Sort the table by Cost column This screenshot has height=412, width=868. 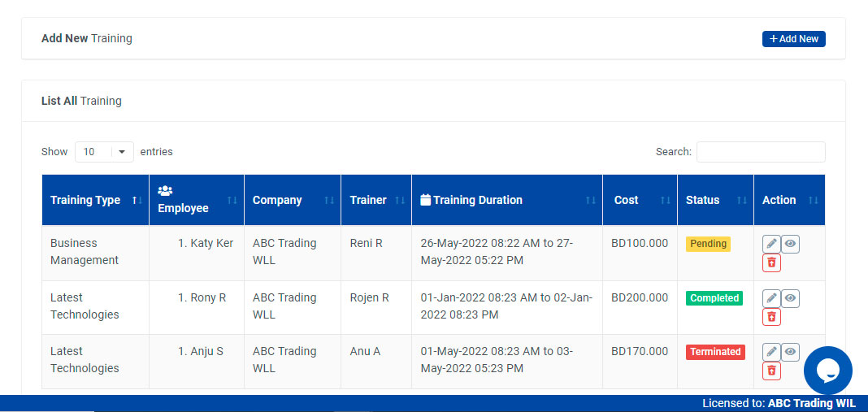pyautogui.click(x=626, y=200)
